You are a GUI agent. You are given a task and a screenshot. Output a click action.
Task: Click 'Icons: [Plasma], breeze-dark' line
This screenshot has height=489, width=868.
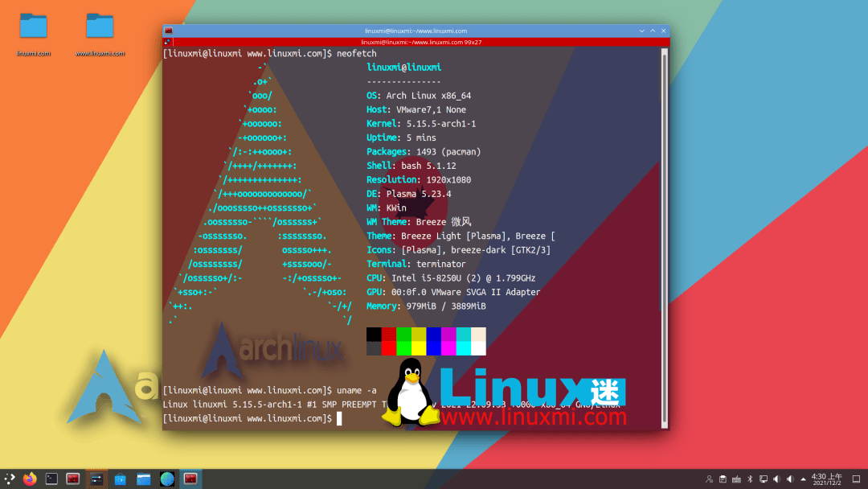pyautogui.click(x=459, y=250)
